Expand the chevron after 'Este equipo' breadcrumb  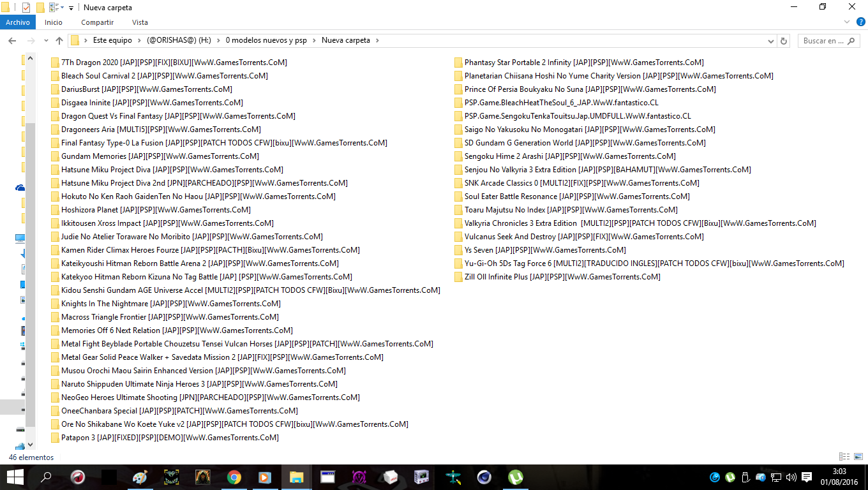pos(139,40)
